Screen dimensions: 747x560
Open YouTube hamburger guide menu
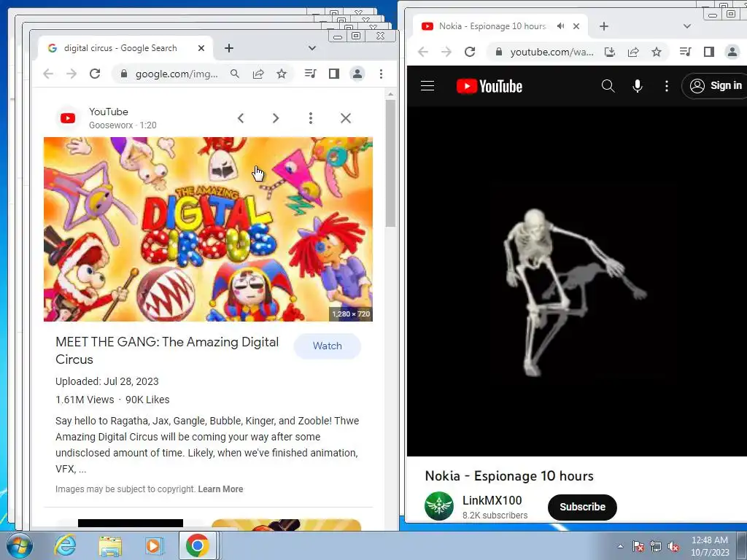(427, 86)
